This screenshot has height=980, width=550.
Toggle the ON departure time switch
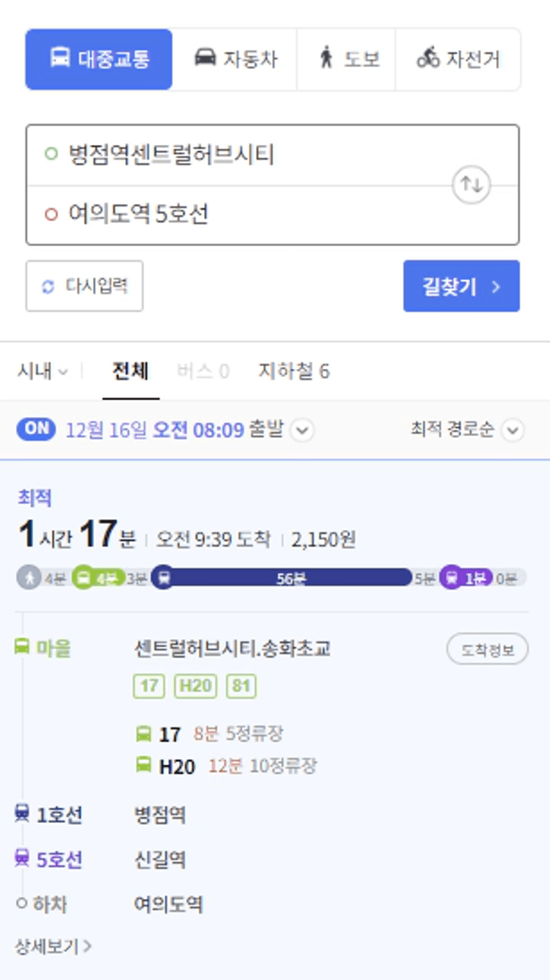tap(36, 429)
